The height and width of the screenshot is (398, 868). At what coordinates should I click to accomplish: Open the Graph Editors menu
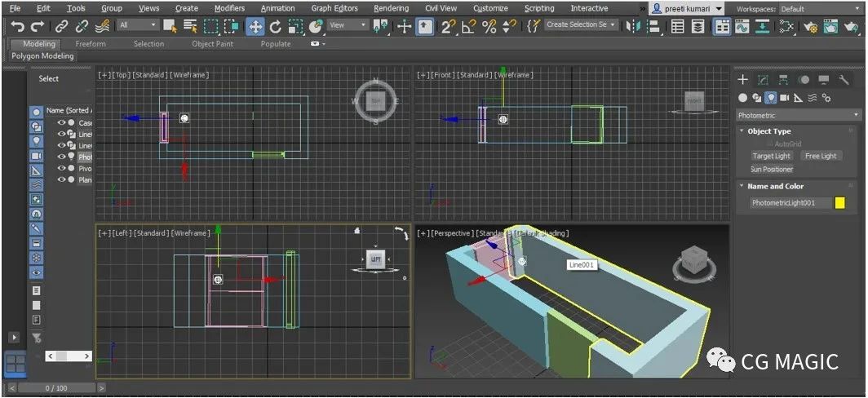pyautogui.click(x=334, y=8)
